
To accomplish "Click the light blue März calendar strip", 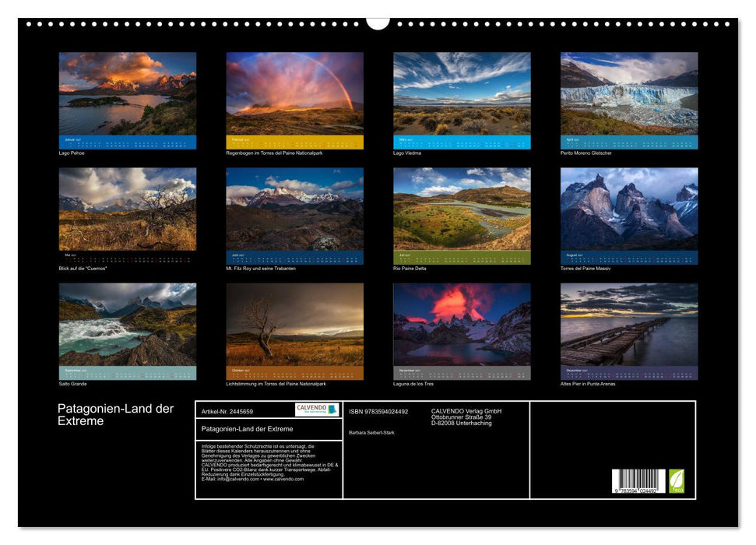I will (x=462, y=142).
